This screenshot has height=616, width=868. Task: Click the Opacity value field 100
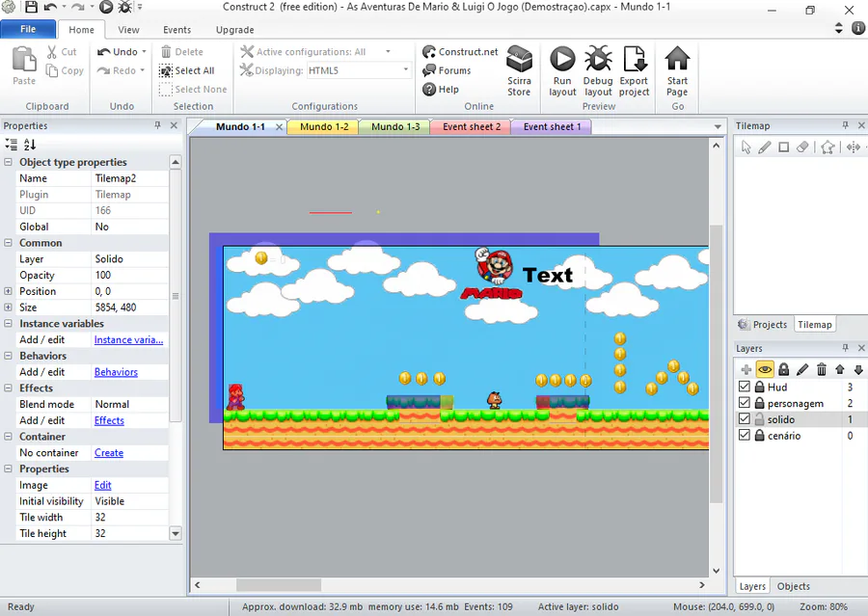coord(130,275)
